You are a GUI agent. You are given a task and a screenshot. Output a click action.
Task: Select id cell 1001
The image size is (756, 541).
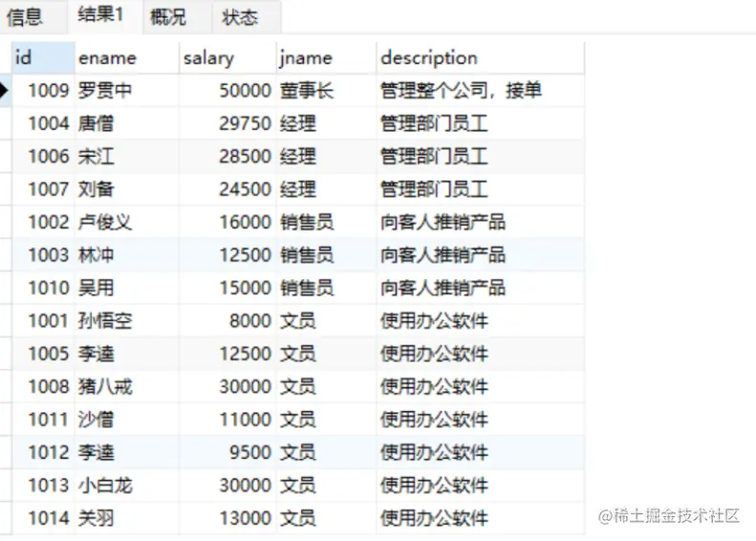pos(43,320)
